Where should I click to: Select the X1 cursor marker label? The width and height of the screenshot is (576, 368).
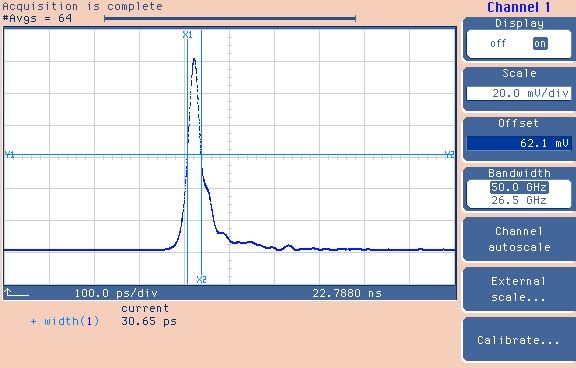187,35
